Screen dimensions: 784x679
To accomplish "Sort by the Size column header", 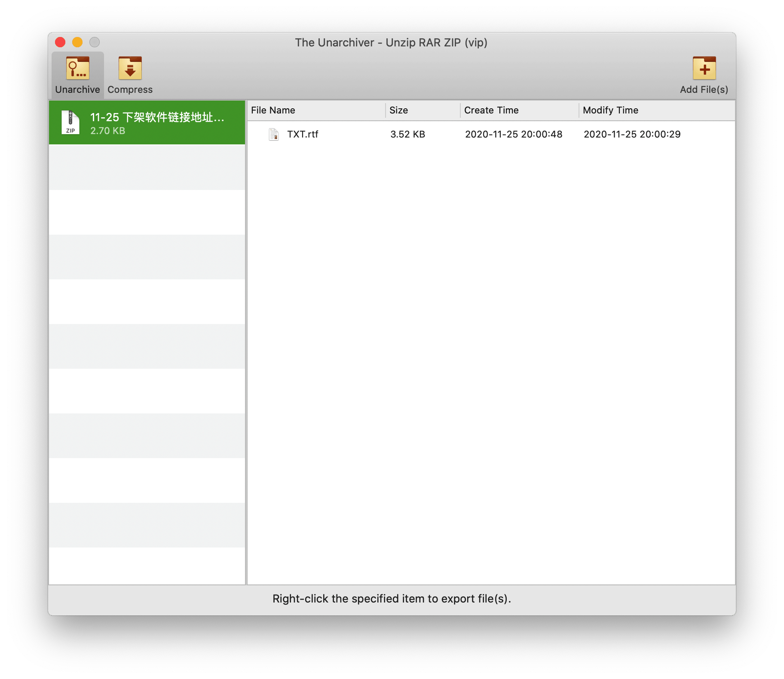I will [x=399, y=110].
